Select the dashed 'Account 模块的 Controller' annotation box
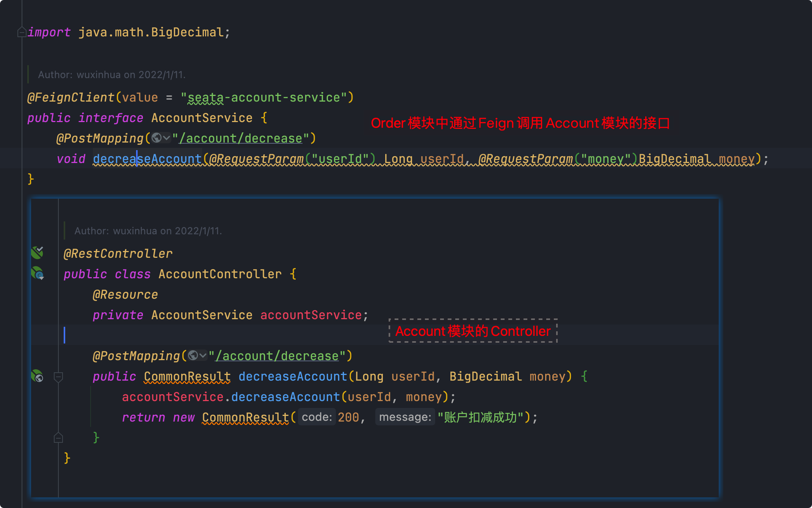This screenshot has height=508, width=812. coord(473,331)
